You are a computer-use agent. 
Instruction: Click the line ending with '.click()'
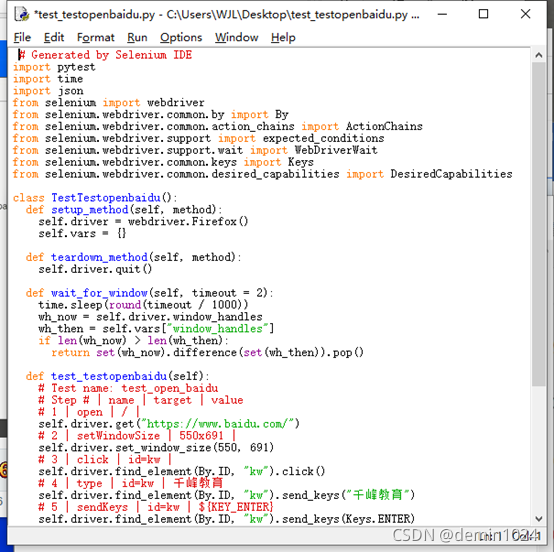click(x=182, y=471)
